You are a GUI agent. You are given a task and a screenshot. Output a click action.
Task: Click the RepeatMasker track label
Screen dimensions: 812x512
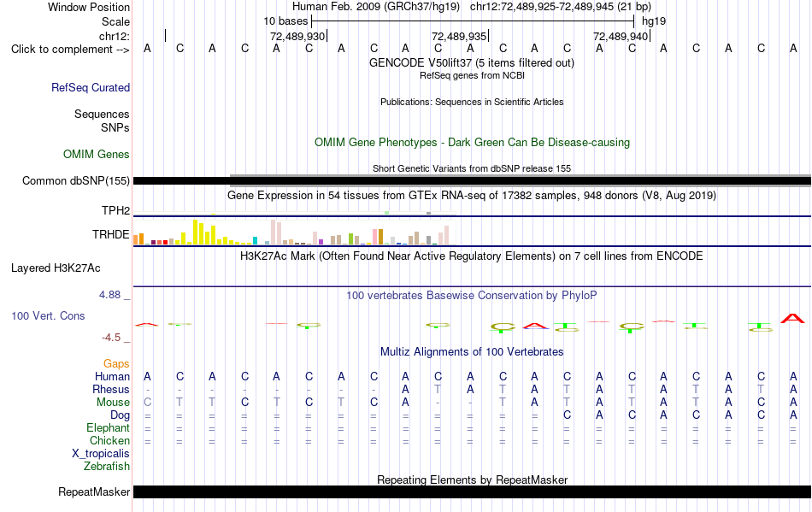tap(94, 491)
